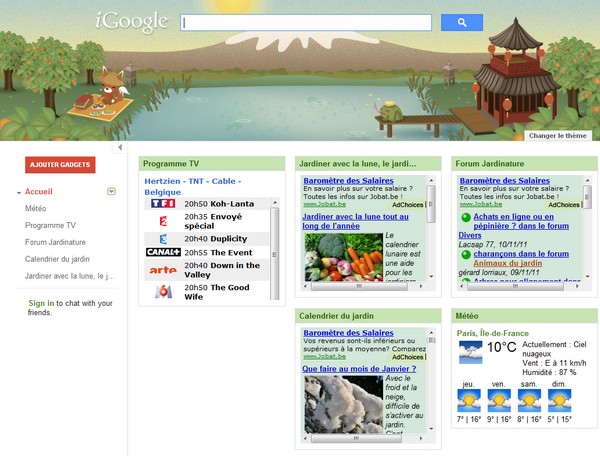Screen dimensions: 600x456
Task: Collapse the Accueil tab triangle
Action: coord(19,193)
